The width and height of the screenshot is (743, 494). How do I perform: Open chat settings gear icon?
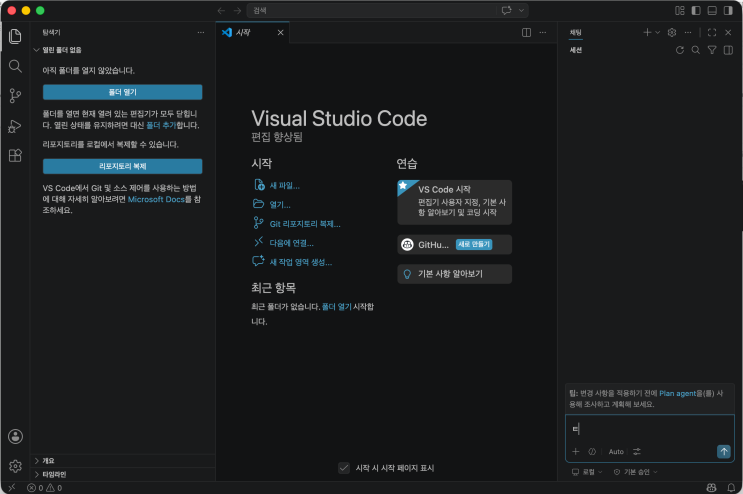point(672,32)
